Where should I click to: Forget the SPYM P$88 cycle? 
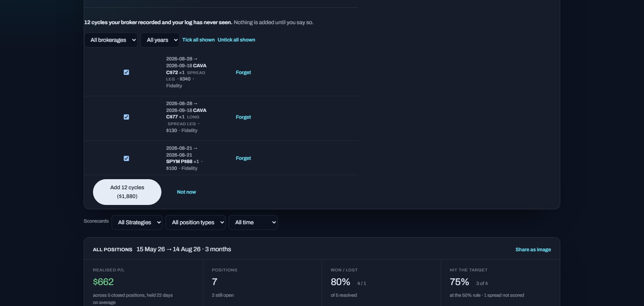pos(243,158)
